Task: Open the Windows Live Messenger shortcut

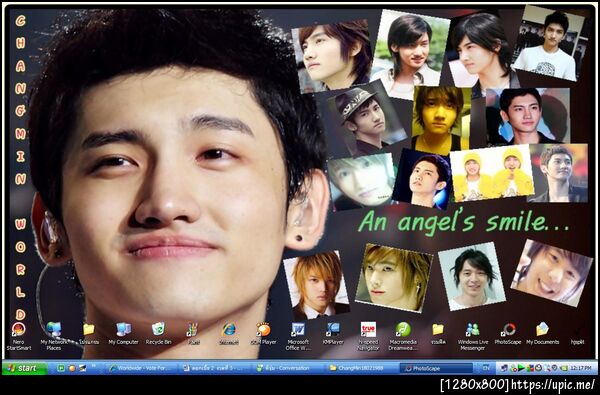Action: point(473,336)
